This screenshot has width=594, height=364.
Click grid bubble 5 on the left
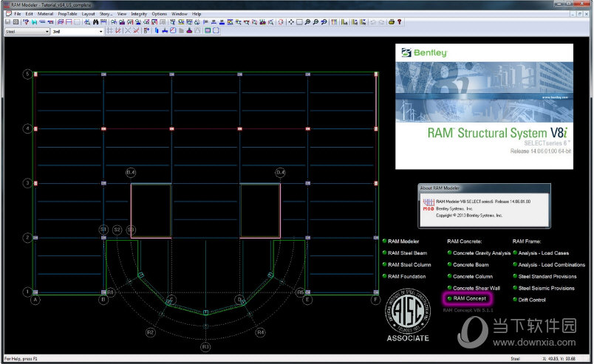coord(27,74)
